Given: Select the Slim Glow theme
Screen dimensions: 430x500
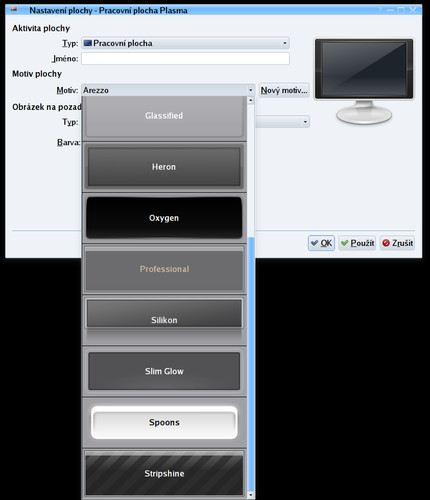Looking at the screenshot, I should 164,371.
